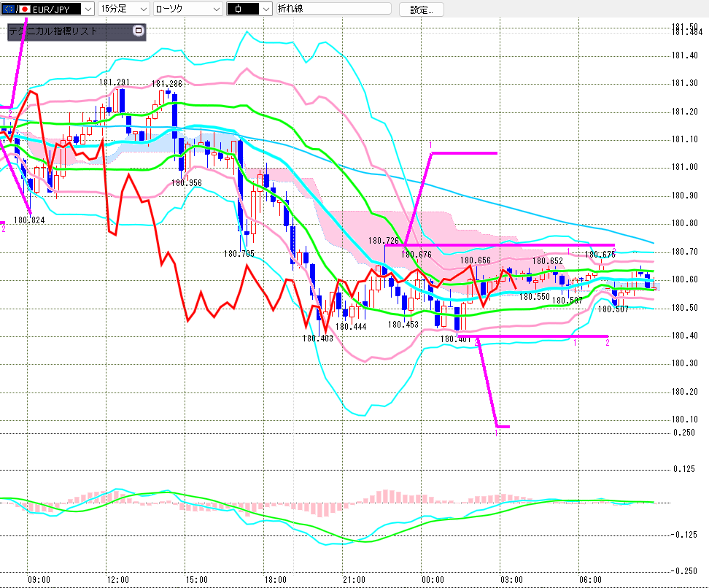
Task: Click the 180.507 price label
Action: point(613,309)
